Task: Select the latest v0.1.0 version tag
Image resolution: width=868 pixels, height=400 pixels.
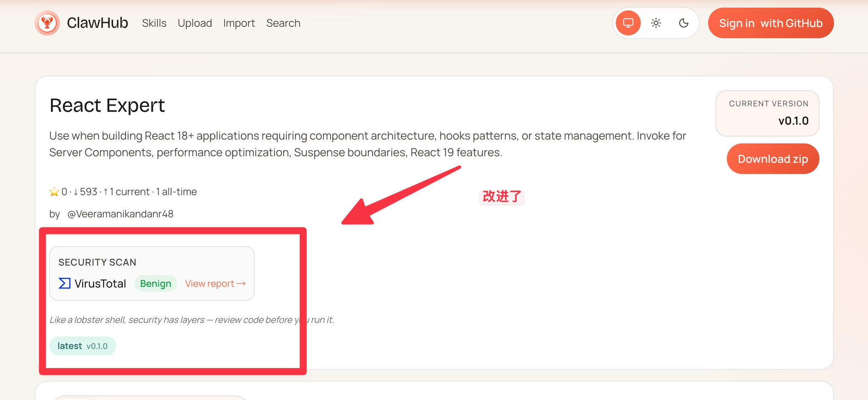Action: coord(83,346)
